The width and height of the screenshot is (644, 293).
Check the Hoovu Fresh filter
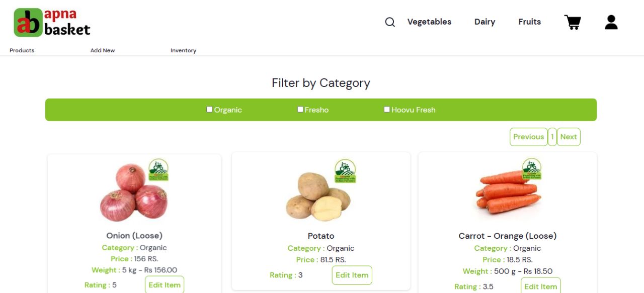(x=387, y=109)
